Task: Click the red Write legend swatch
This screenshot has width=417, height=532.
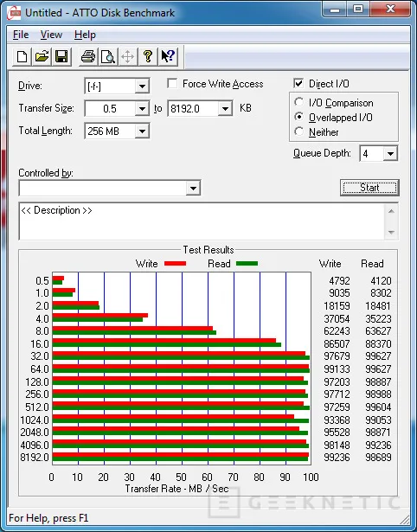Action: (x=175, y=264)
